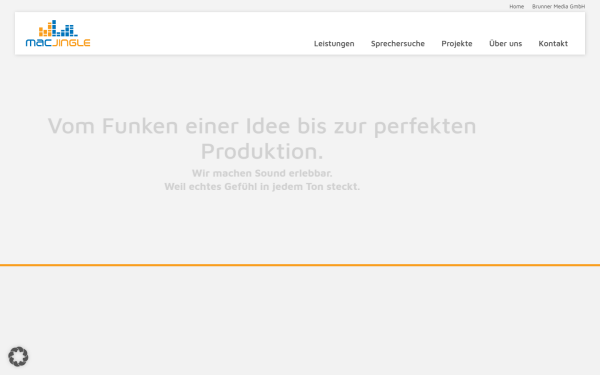Visit the Brunner Media GmbH link
Viewport: 600px width, 375px height.
pos(558,7)
